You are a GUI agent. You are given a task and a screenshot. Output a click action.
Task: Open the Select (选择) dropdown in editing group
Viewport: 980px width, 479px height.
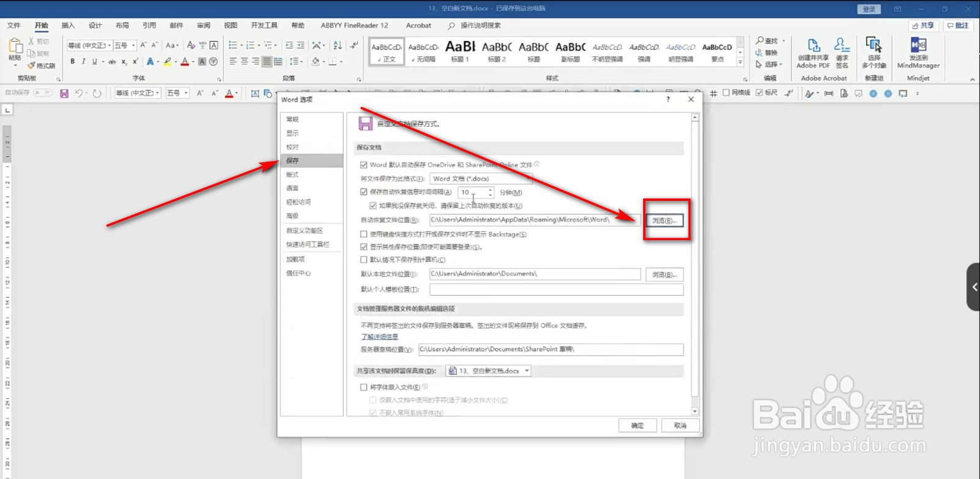(769, 64)
